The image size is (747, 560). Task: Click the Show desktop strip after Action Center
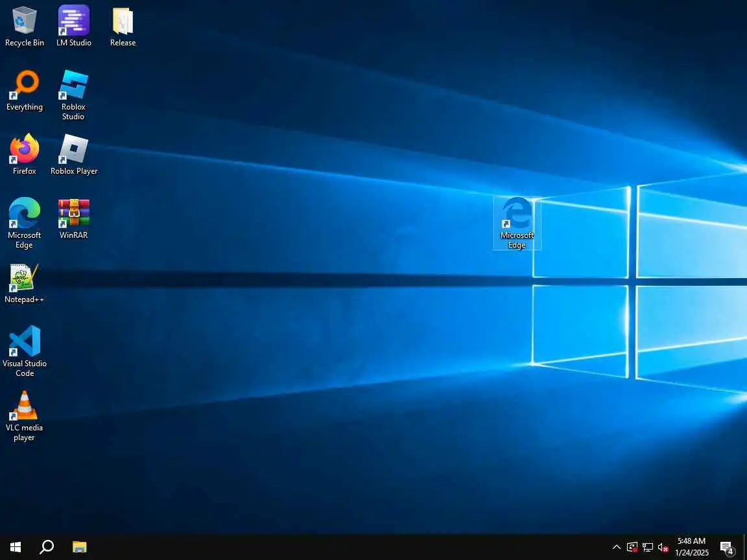coord(744,546)
